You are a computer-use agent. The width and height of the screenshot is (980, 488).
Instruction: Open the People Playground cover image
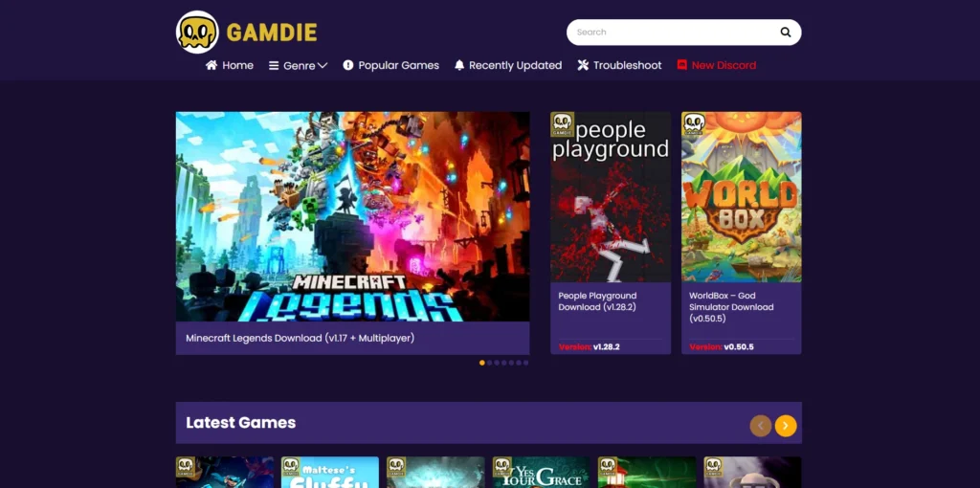point(611,197)
